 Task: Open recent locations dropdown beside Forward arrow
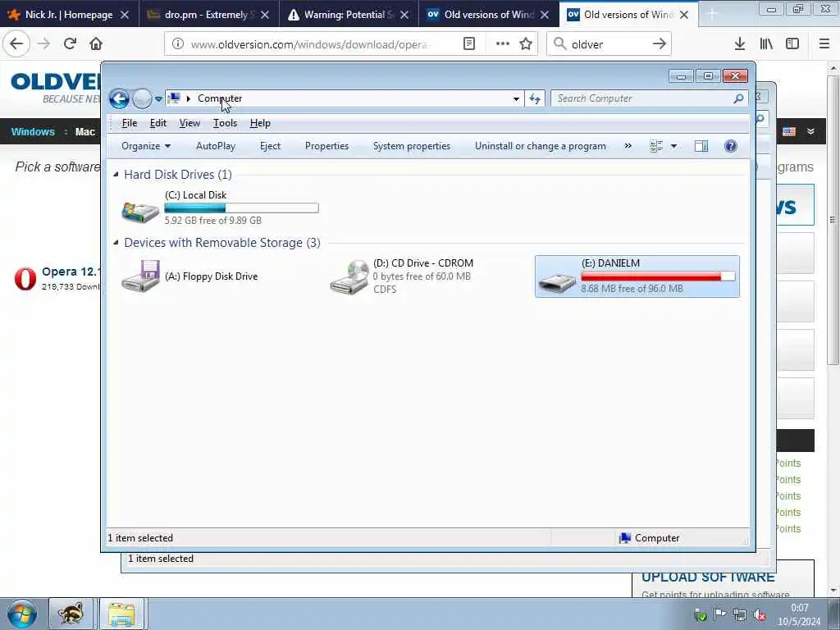tap(158, 99)
